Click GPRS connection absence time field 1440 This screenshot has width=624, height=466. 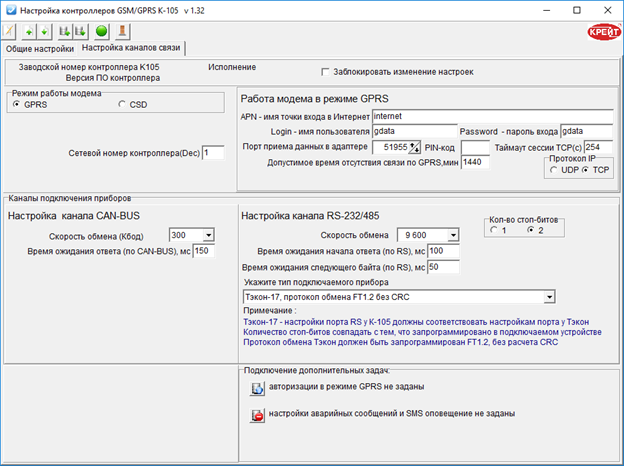[x=475, y=162]
